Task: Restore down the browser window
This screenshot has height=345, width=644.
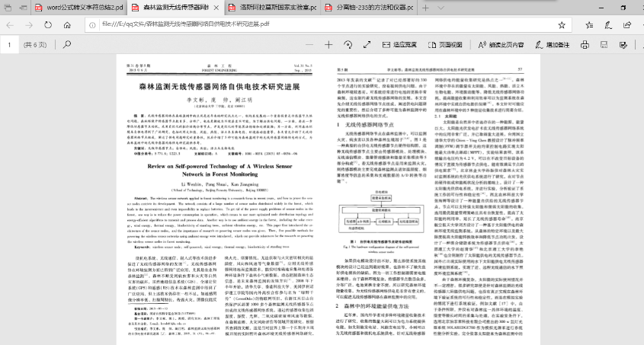Action: click(x=623, y=8)
